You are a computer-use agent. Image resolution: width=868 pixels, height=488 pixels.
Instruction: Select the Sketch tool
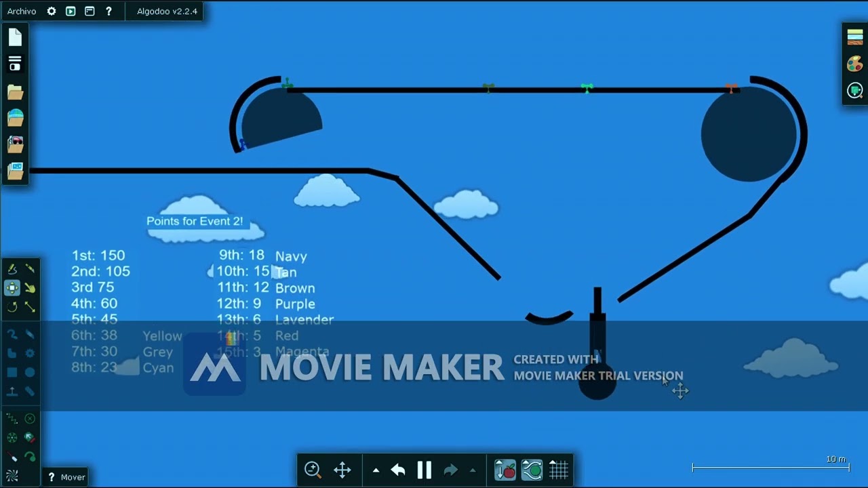click(x=12, y=270)
